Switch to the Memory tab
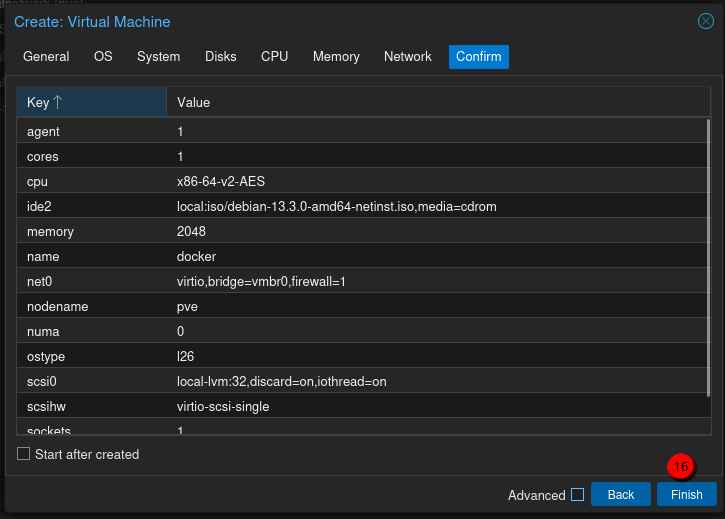The height and width of the screenshot is (519, 725). [336, 57]
